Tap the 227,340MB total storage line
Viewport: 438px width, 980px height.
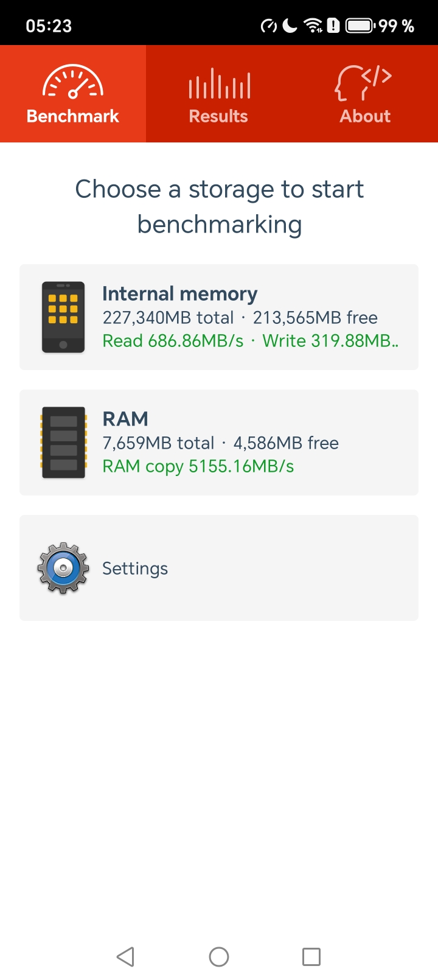[x=168, y=318]
